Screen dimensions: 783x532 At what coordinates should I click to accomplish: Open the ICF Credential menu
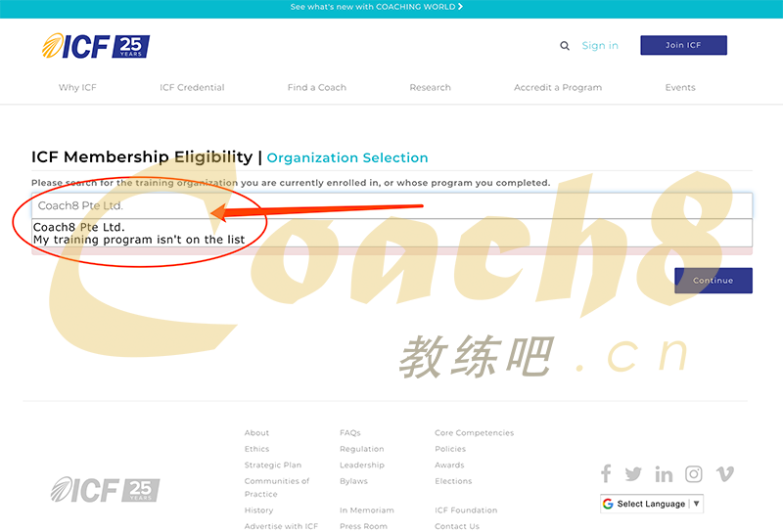[x=192, y=88]
